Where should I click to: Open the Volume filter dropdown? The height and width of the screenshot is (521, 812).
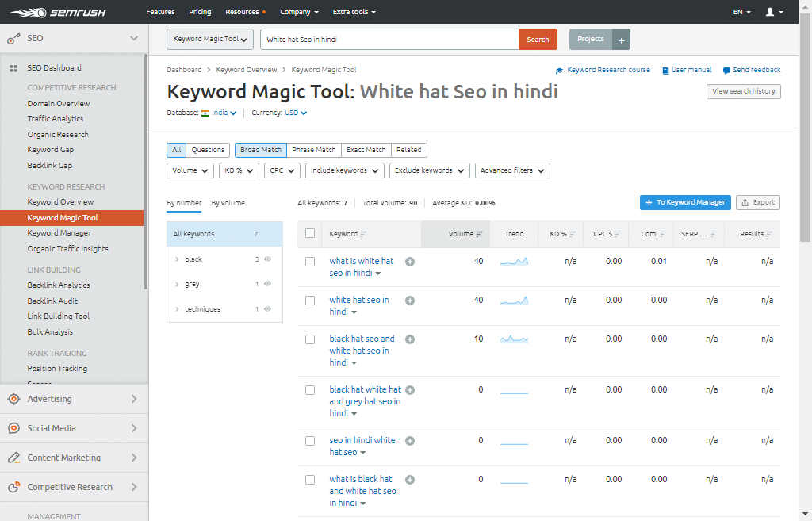(190, 170)
